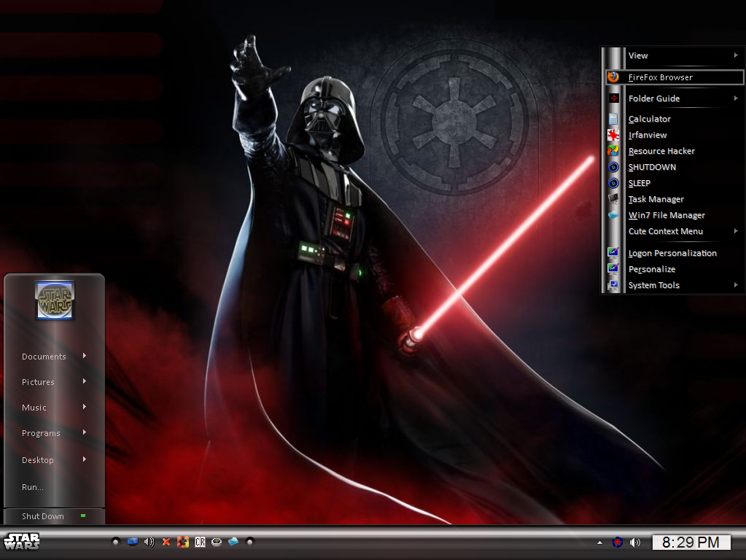Click the Task Manager monitor icon
746x560 pixels.
[613, 199]
